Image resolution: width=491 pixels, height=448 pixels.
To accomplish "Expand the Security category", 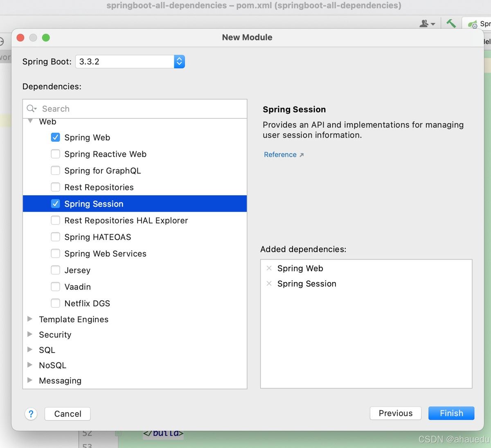I will (29, 334).
